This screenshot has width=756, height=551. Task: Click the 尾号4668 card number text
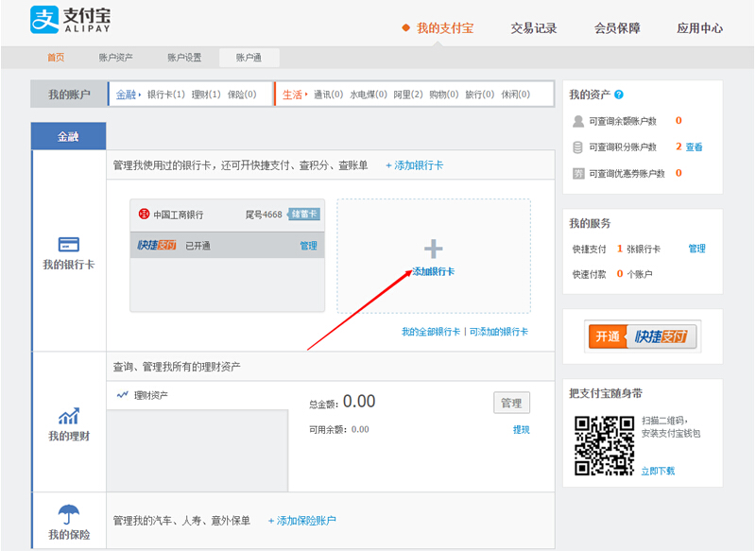tap(264, 214)
